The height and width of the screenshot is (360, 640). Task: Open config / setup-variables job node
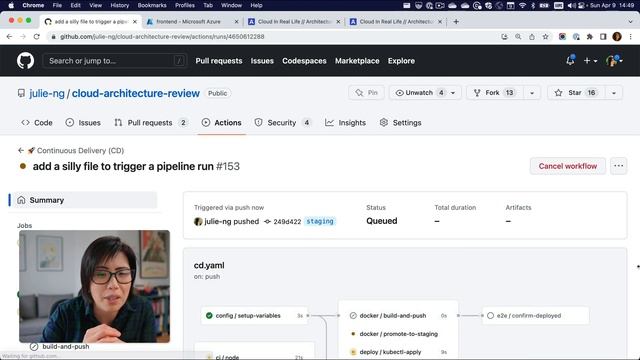(254, 316)
